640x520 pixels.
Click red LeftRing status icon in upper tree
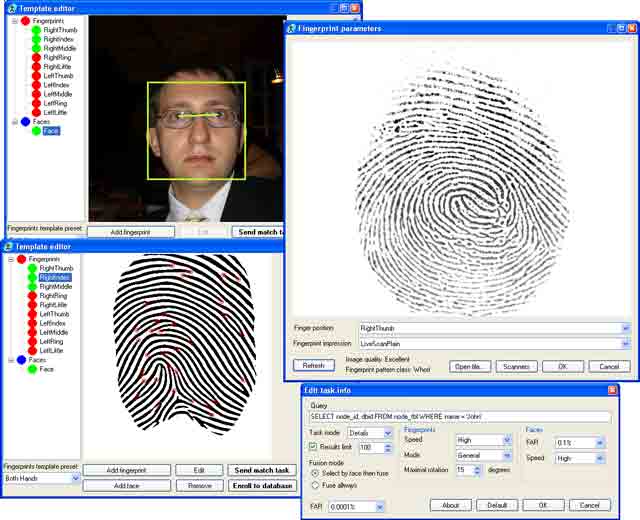36,103
